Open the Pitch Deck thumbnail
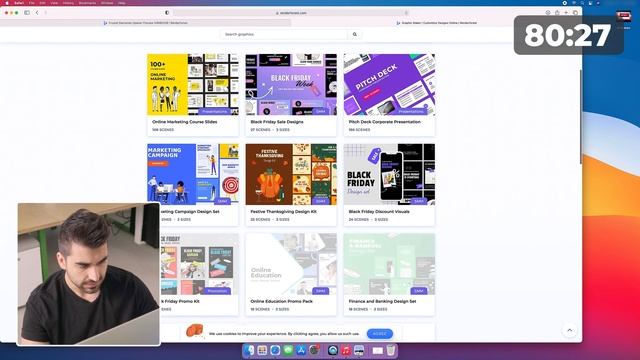 [389, 84]
